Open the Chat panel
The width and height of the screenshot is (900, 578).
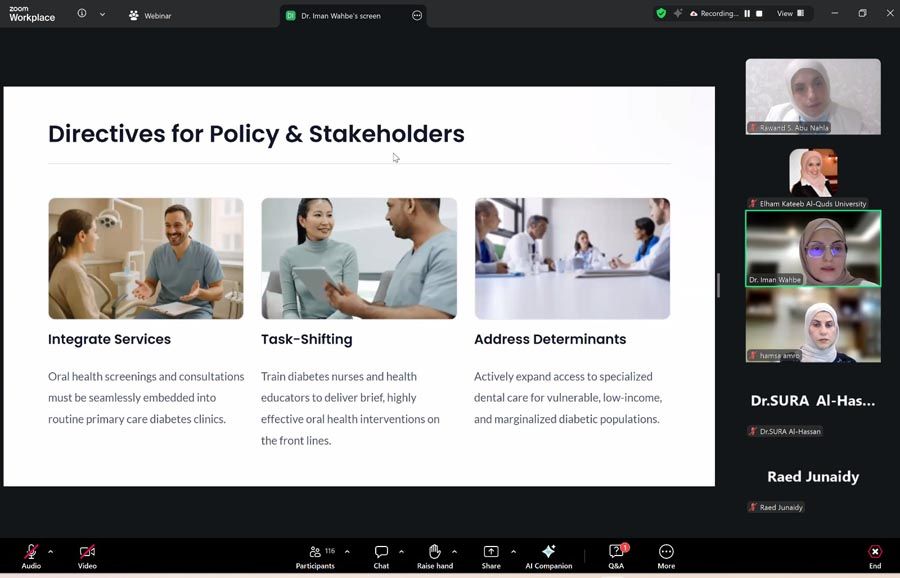[381, 556]
